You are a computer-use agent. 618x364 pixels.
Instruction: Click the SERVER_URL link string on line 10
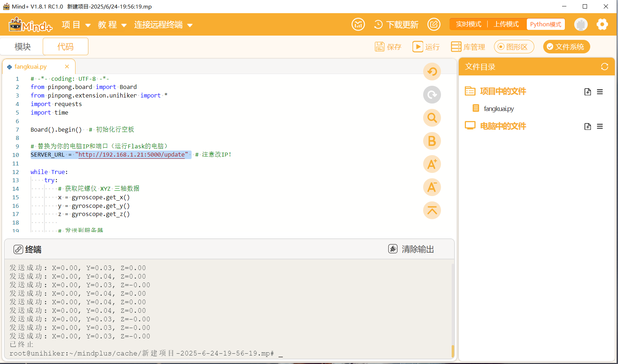coord(131,155)
